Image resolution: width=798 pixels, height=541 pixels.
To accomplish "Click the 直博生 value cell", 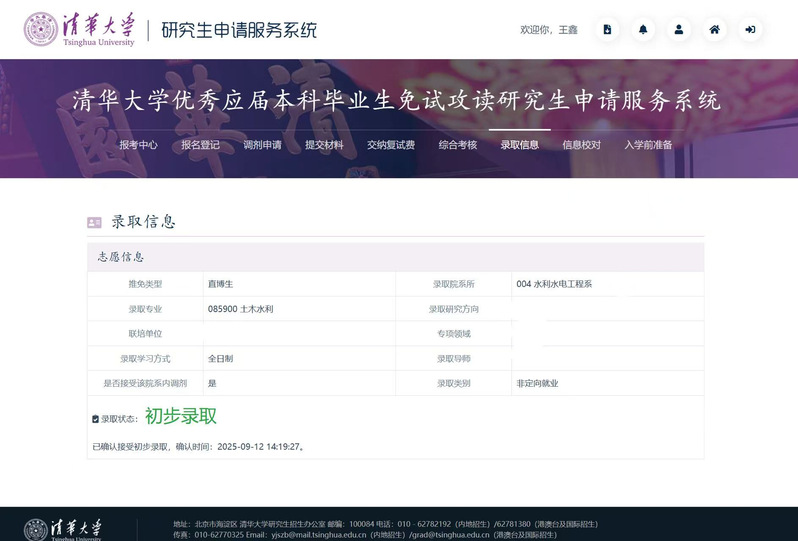I will (299, 284).
